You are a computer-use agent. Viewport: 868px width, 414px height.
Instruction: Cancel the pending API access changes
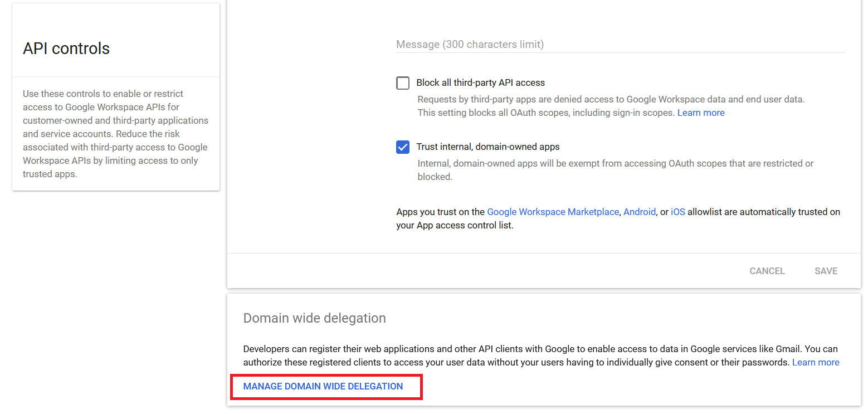click(767, 271)
